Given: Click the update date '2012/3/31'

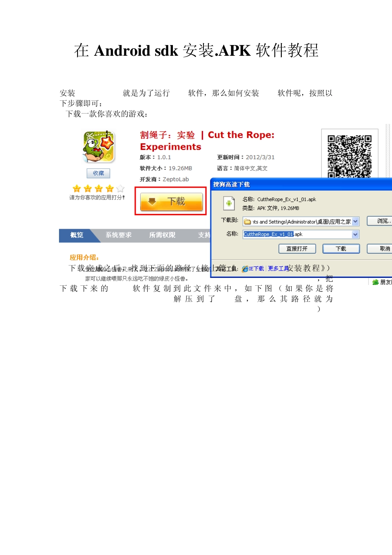Looking at the screenshot, I should pyautogui.click(x=260, y=157).
